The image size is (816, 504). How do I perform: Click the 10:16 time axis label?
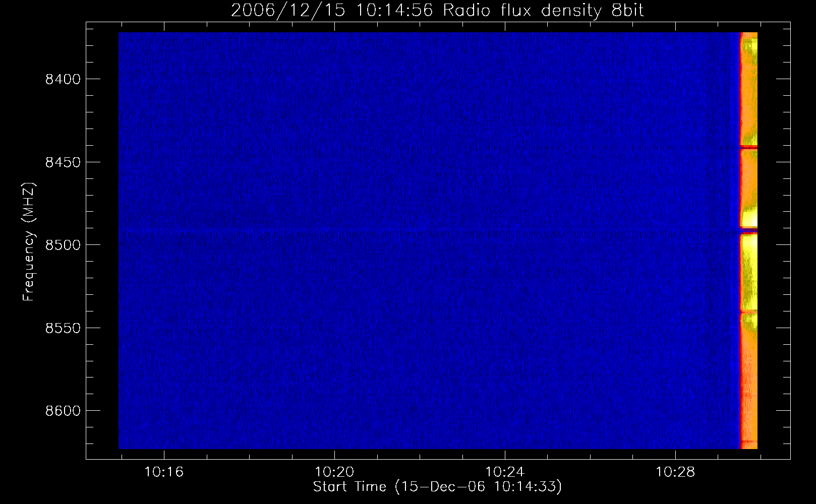[164, 472]
